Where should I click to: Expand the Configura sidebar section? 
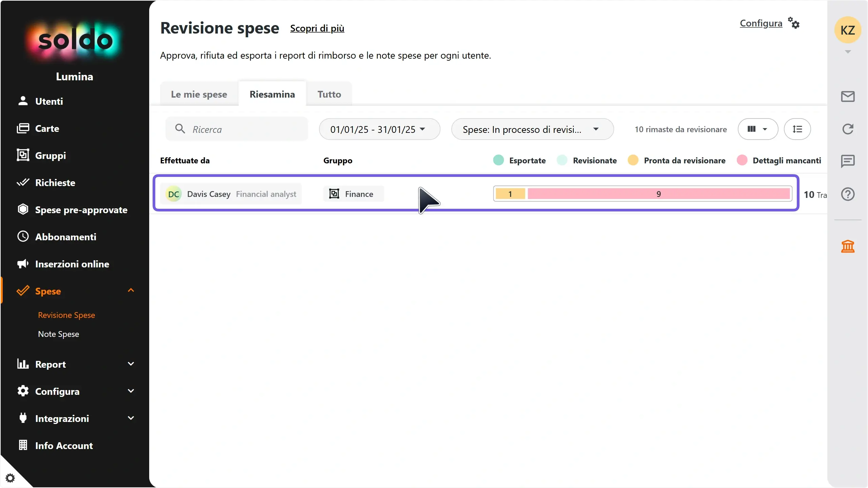[x=131, y=391]
